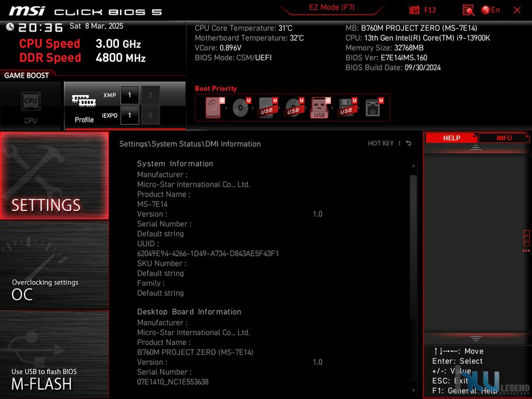The height and width of the screenshot is (399, 532).
Task: Enable iEXPO profile 2
Action: click(150, 115)
